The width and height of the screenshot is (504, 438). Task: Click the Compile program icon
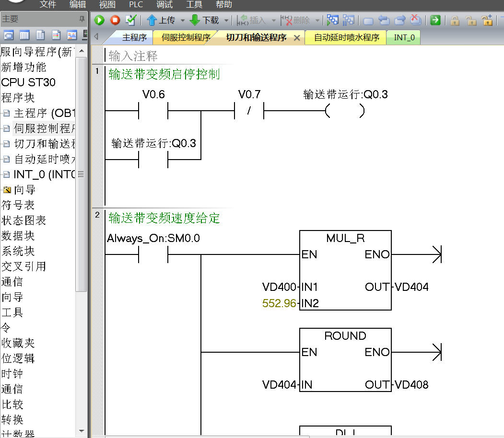click(130, 20)
